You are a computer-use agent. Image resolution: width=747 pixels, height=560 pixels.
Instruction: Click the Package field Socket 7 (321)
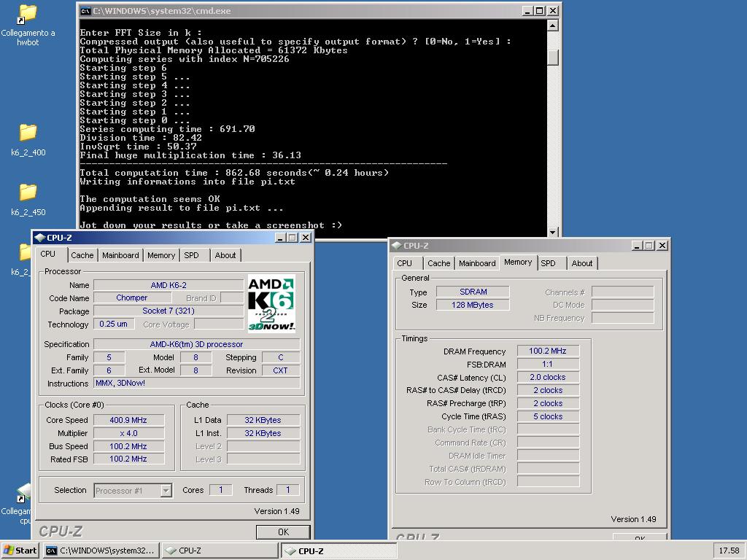169,311
